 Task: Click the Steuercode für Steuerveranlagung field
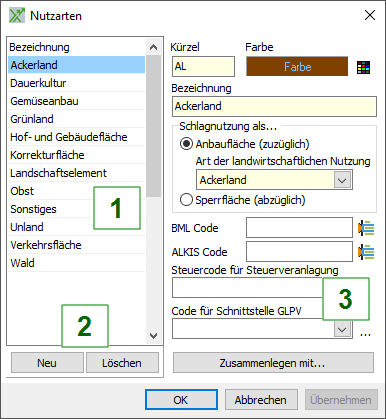[x=247, y=288]
